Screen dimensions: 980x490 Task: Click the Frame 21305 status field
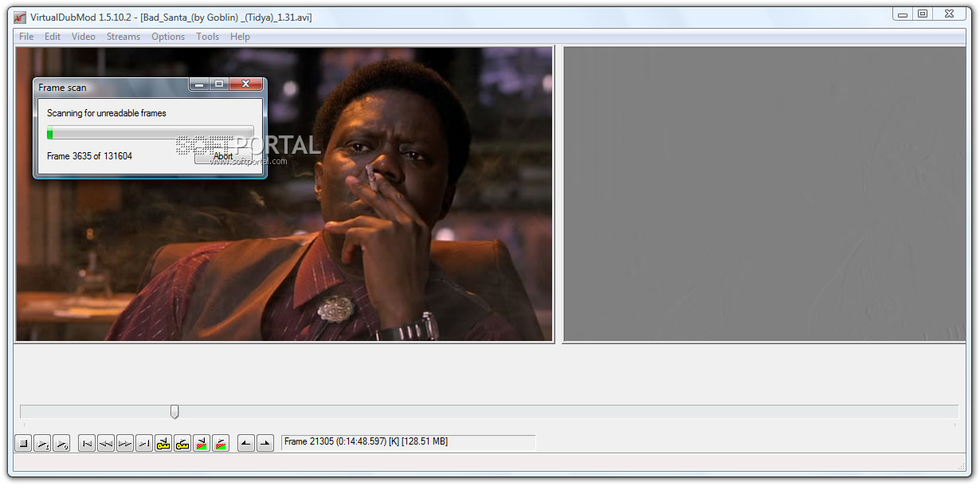pos(408,442)
